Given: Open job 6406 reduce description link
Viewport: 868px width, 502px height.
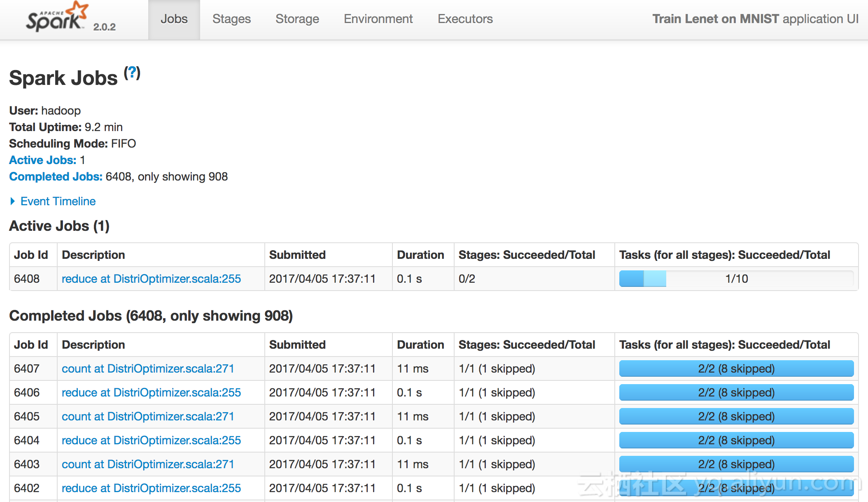Looking at the screenshot, I should tap(151, 392).
